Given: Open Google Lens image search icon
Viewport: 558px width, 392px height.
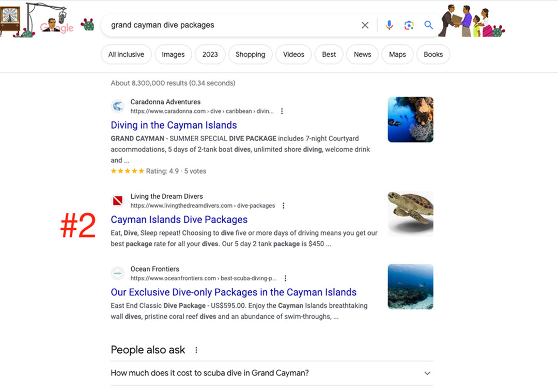Looking at the screenshot, I should pos(409,25).
